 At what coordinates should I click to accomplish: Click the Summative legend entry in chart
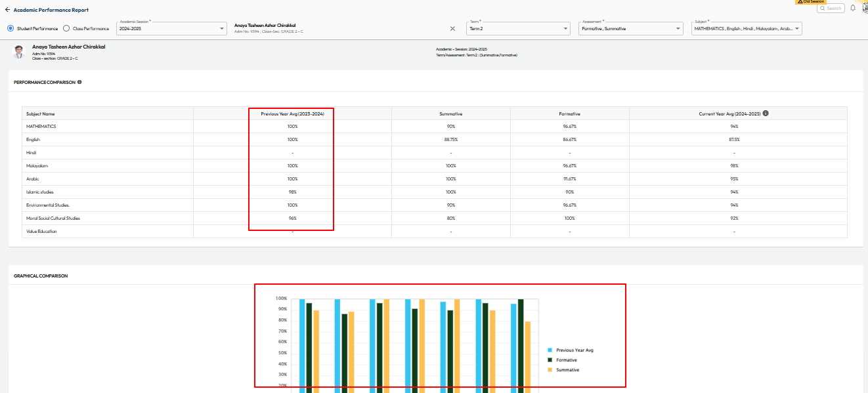(x=567, y=370)
